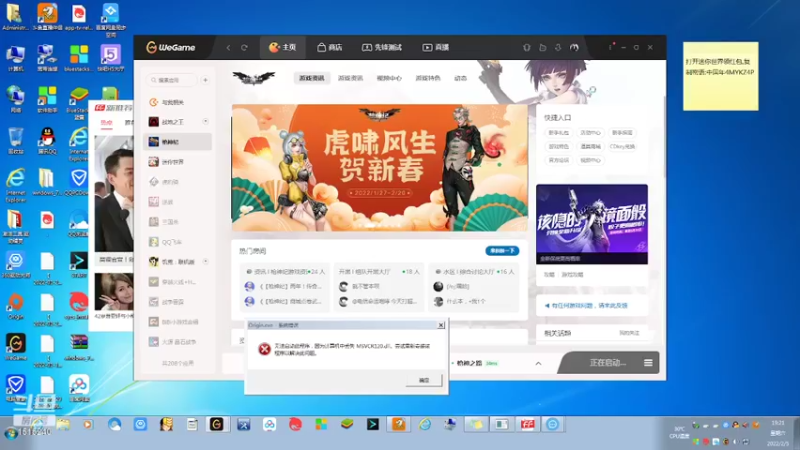Select 枪神纪 in the sidebar
The width and height of the screenshot is (800, 450).
pyautogui.click(x=177, y=142)
